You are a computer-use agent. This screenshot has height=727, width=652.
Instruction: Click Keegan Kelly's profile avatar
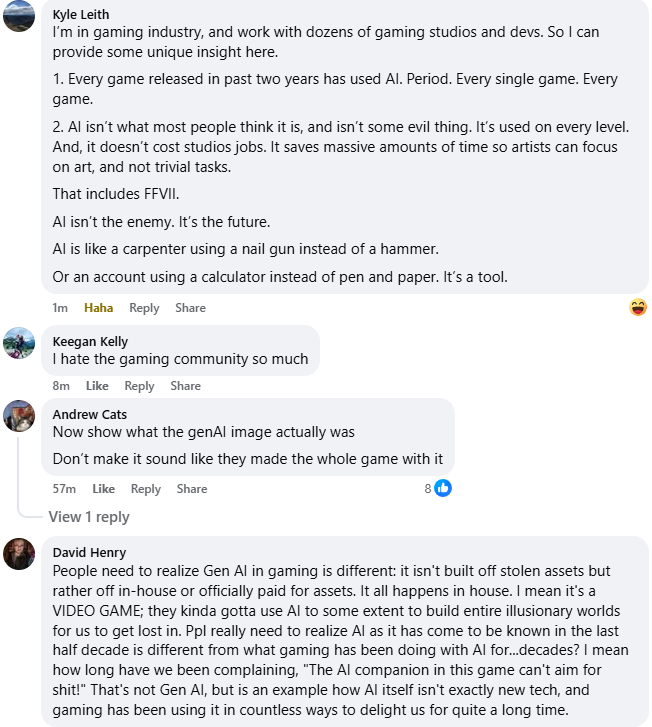click(x=20, y=342)
